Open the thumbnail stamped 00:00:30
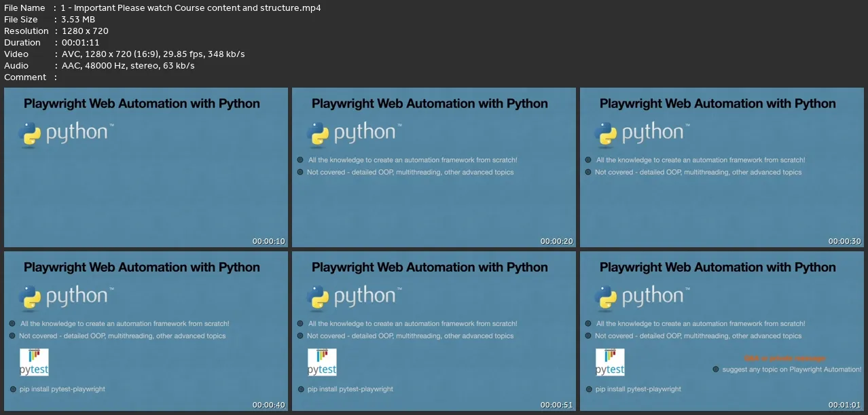 pyautogui.click(x=722, y=167)
